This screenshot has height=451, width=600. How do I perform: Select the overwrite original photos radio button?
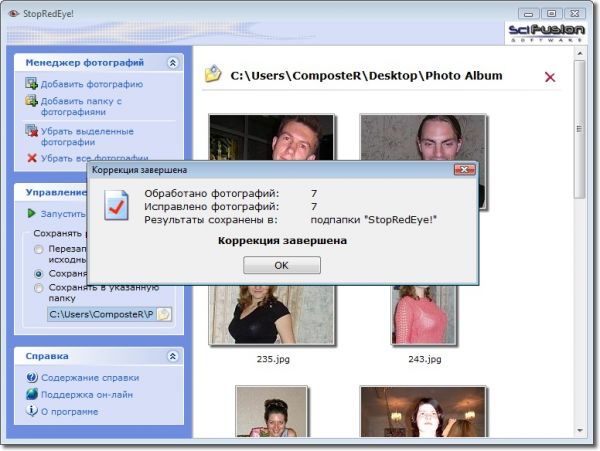[x=39, y=249]
